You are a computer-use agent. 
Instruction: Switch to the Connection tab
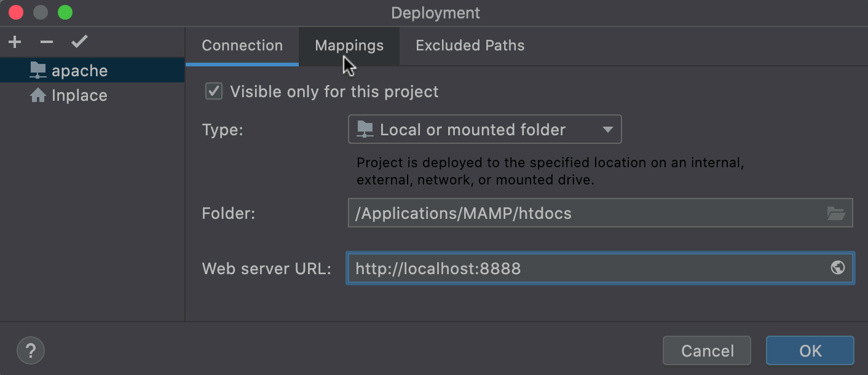(242, 45)
